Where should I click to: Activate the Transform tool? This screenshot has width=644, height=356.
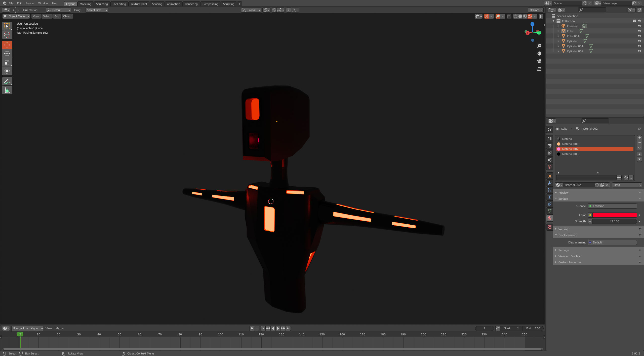pos(7,71)
